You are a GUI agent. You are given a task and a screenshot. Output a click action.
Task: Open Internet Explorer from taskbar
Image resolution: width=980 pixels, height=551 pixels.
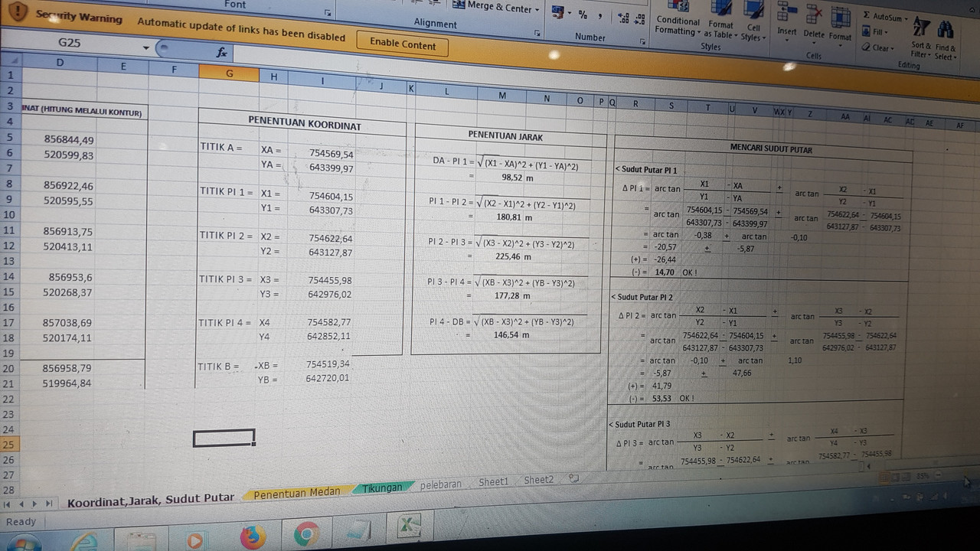(83, 541)
